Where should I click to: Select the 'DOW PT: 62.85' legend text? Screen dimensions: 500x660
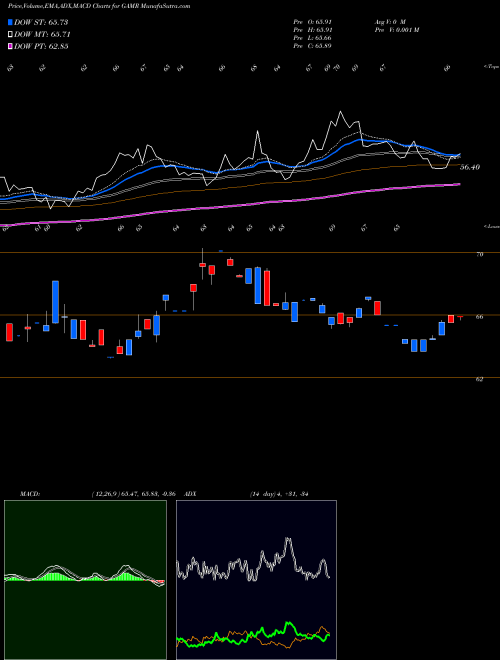[x=41, y=46]
